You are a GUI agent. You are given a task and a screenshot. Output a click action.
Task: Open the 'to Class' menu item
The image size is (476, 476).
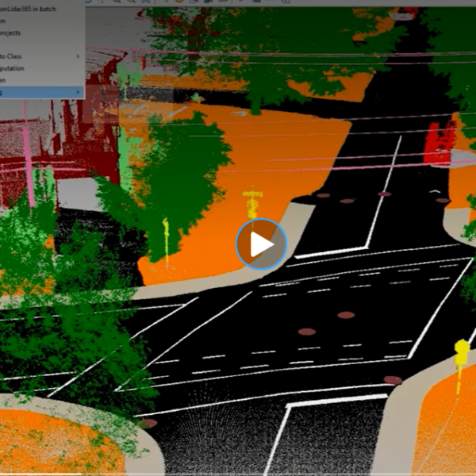(16, 56)
